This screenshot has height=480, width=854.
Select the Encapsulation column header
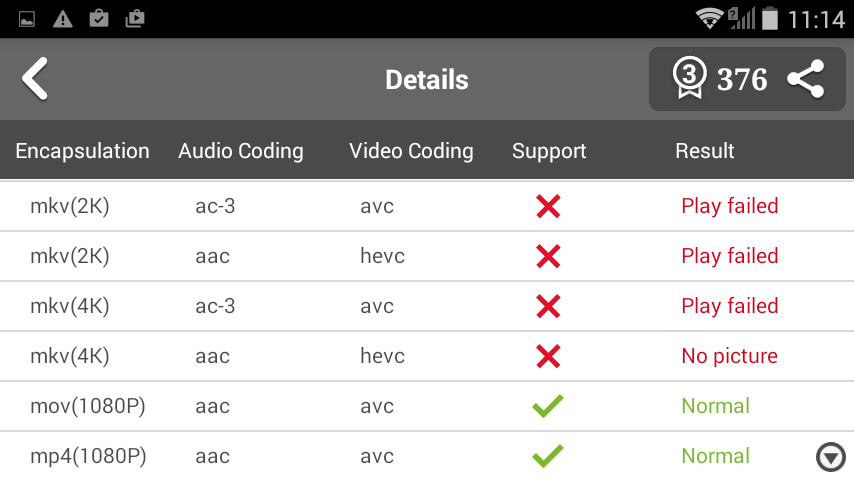point(82,151)
